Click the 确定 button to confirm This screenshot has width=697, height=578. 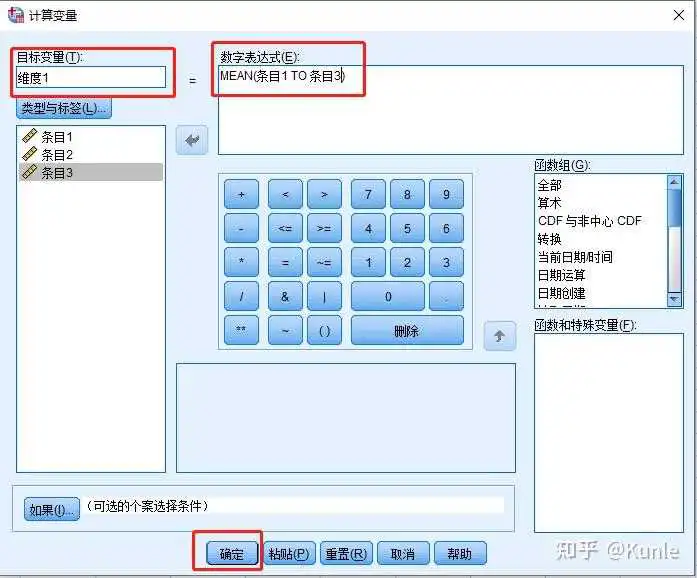[232, 554]
